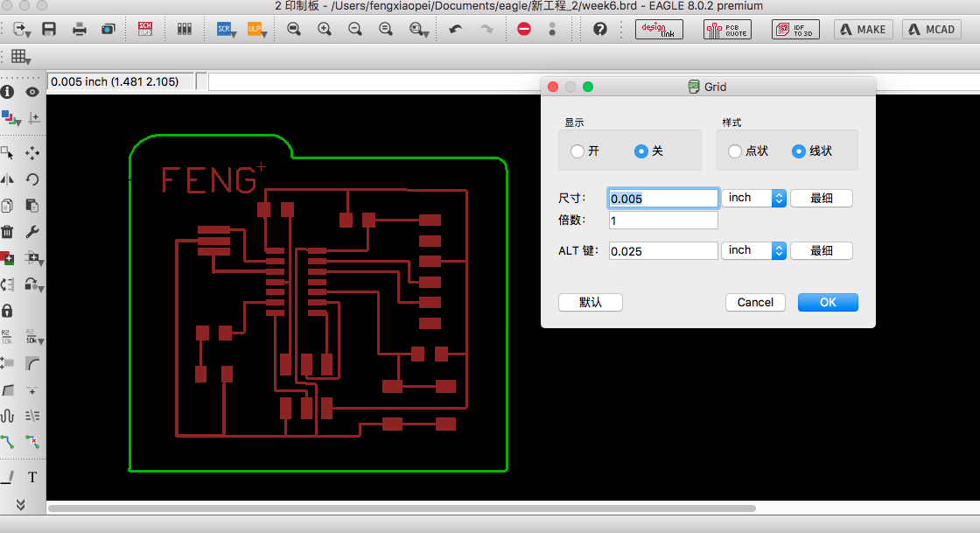980x533 pixels.
Task: Open the layer settings dropdown icon
Action: click(10, 118)
